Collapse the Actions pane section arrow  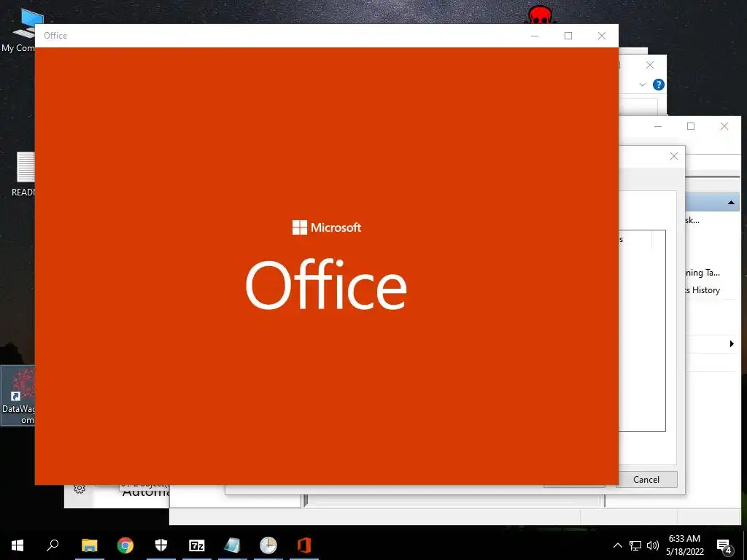point(731,203)
